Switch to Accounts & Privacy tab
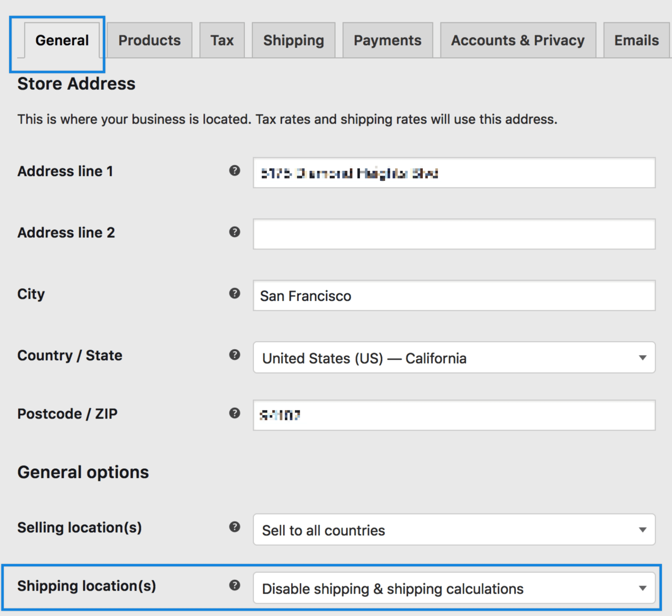Screen dimensions: 672x616 518,40
